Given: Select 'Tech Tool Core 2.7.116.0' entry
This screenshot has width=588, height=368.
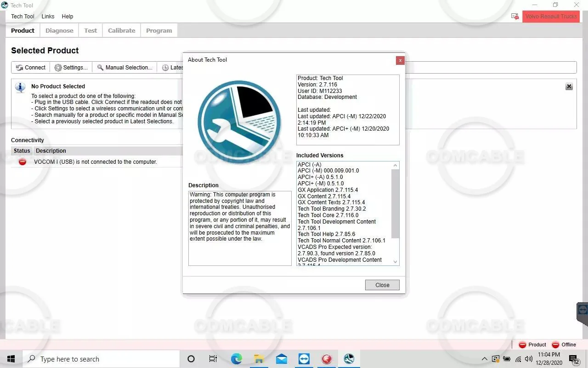Looking at the screenshot, I should 328,215.
